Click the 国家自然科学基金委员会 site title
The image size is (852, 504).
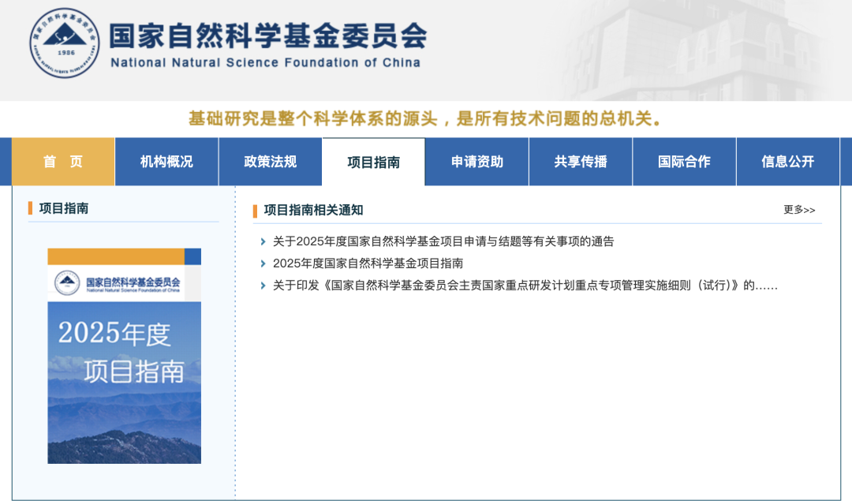pos(268,35)
